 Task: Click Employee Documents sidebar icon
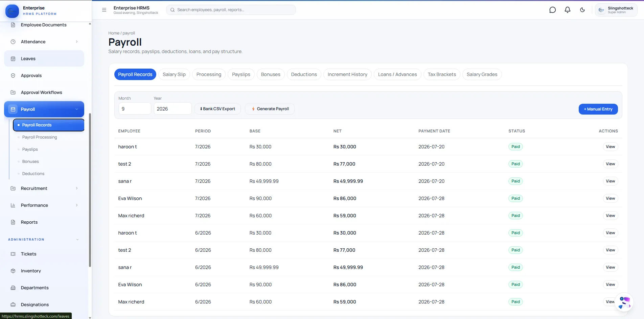[x=13, y=25]
